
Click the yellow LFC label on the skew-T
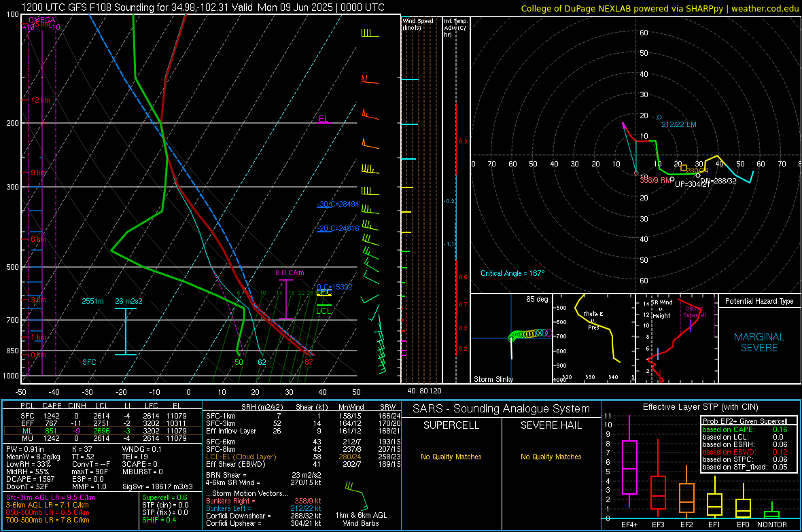coord(324,292)
